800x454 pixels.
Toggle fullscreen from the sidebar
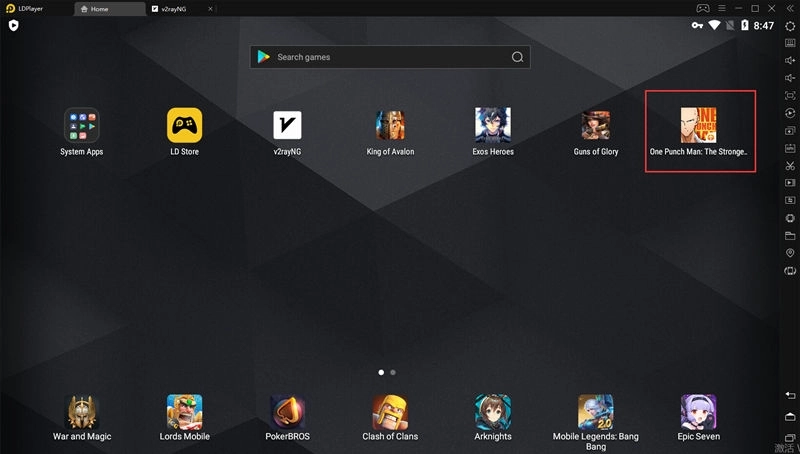pos(790,95)
